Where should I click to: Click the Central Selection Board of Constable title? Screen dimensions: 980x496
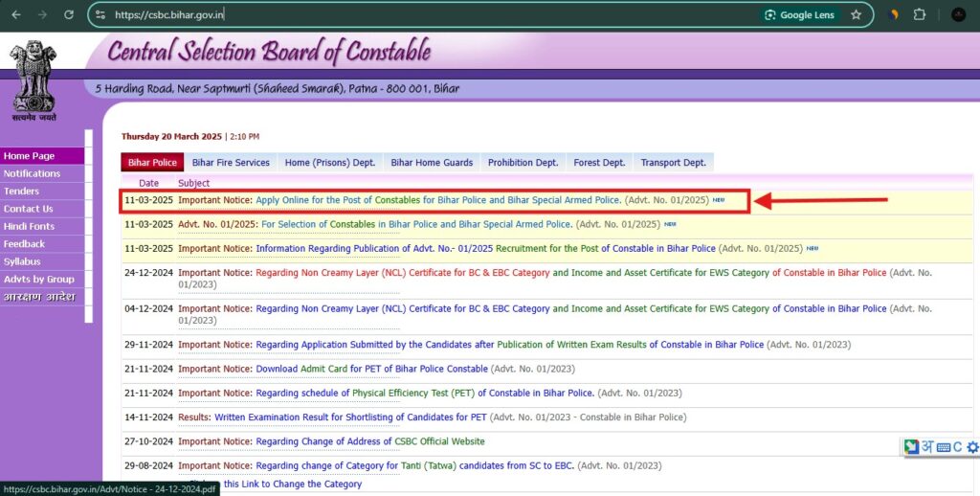coord(269,51)
